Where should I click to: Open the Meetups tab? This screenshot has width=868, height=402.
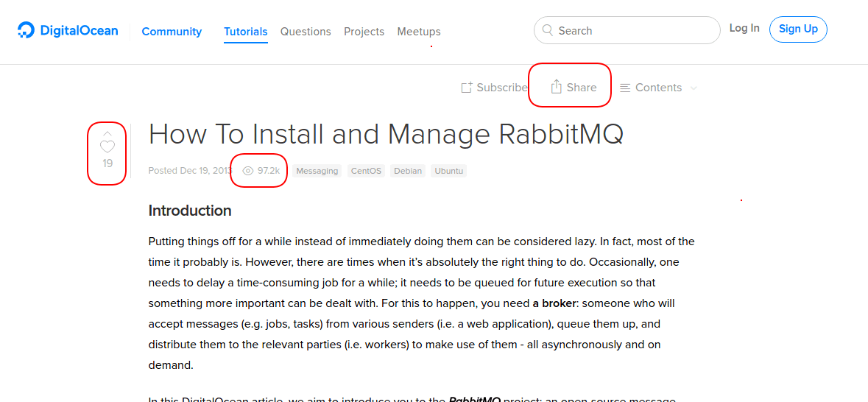[x=419, y=32]
